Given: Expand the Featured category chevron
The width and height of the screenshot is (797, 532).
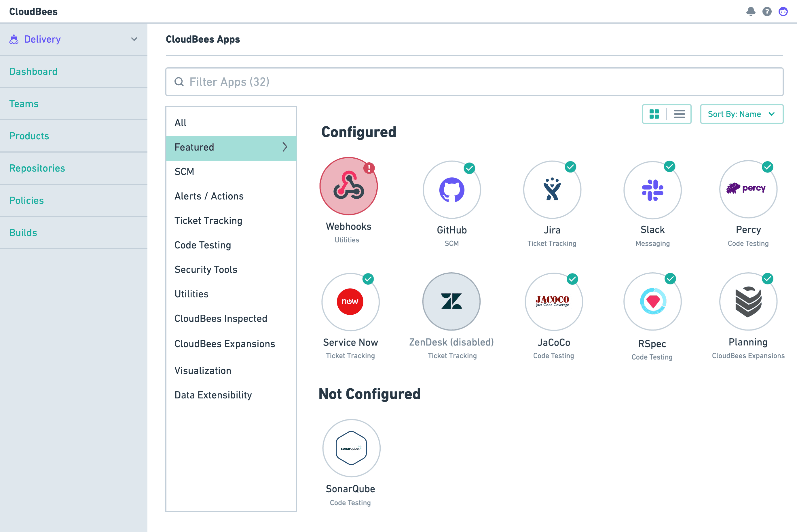Looking at the screenshot, I should 284,147.
